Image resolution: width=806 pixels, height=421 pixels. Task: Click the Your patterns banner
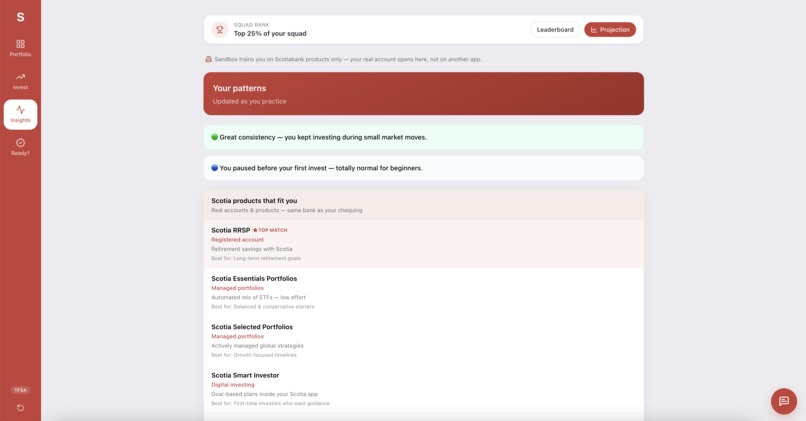point(424,94)
